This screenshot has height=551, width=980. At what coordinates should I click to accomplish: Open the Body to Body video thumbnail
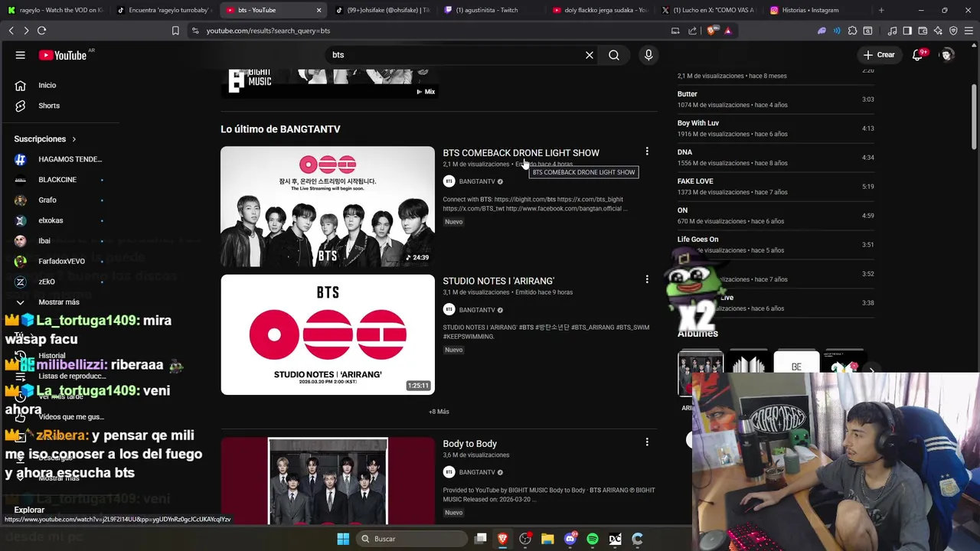tap(328, 481)
